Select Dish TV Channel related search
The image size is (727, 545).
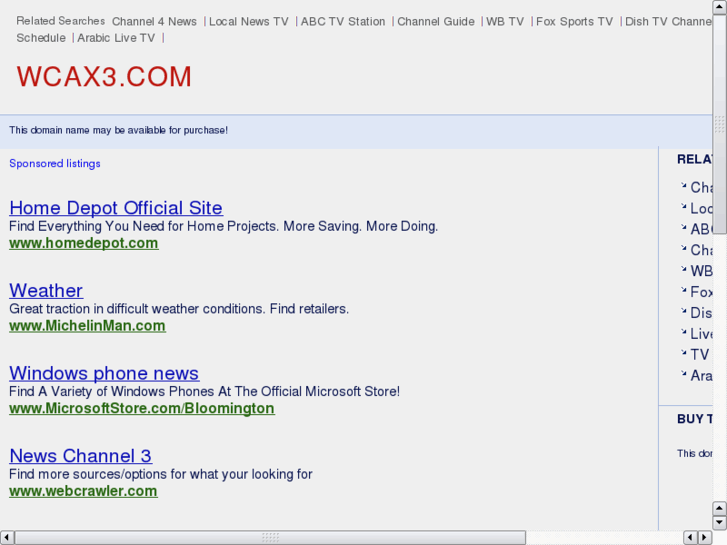669,21
